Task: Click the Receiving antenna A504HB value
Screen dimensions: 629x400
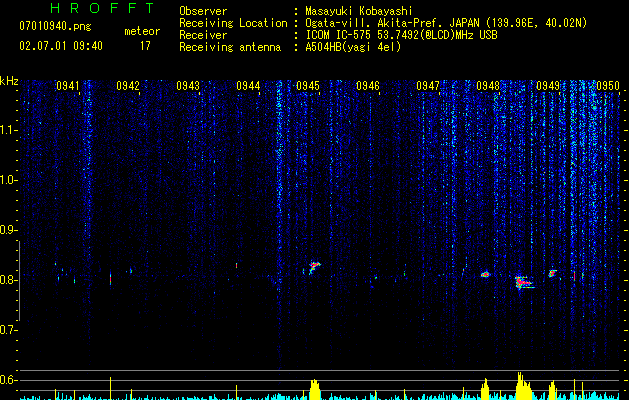Action: point(353,47)
